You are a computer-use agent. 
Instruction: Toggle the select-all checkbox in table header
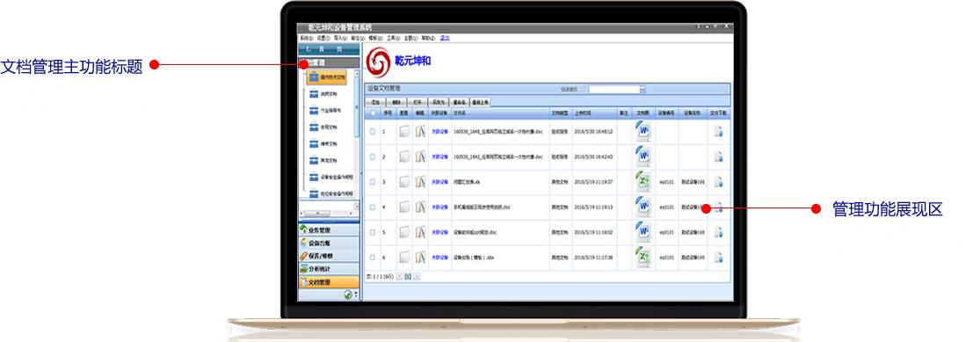click(x=373, y=113)
